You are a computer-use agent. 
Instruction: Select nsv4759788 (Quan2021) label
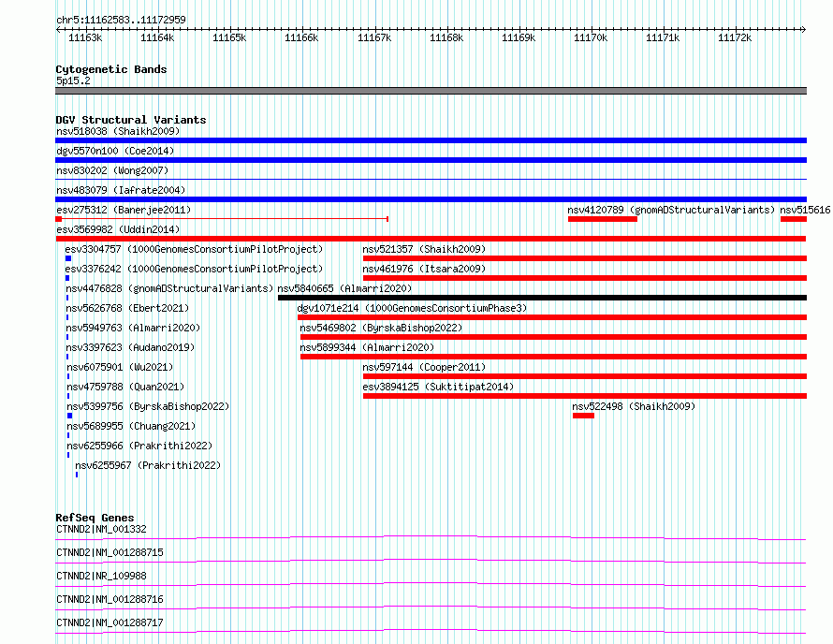126,387
